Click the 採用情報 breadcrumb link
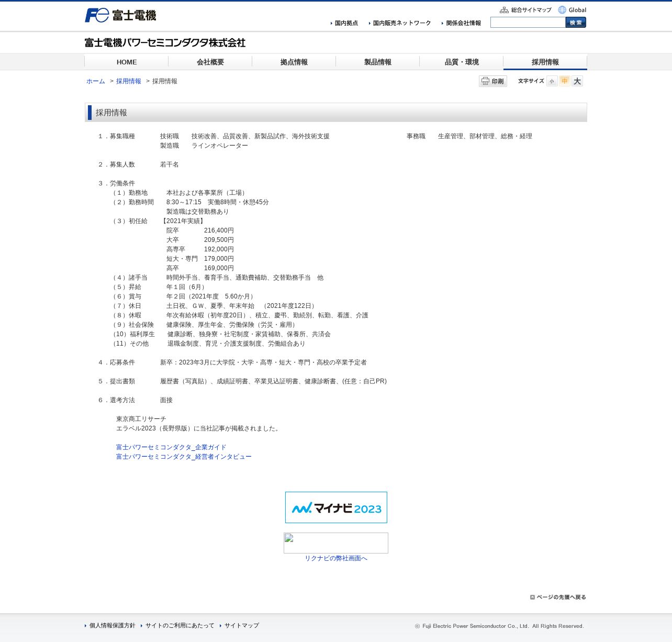The height and width of the screenshot is (642, 672). (x=129, y=81)
